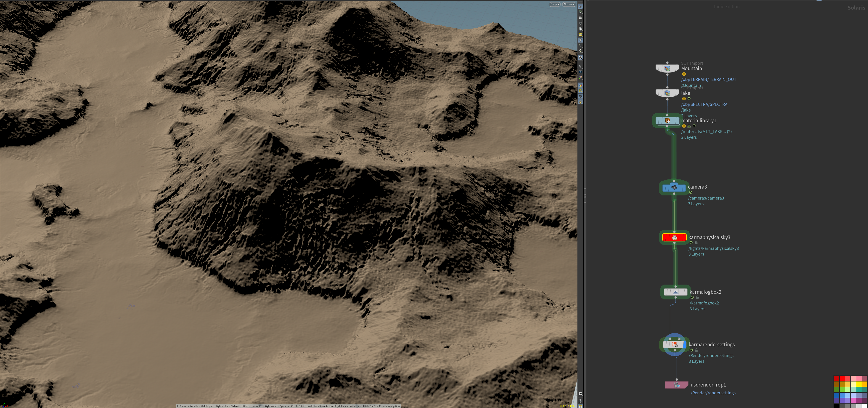Select the camera3 node
The width and height of the screenshot is (868, 408).
pyautogui.click(x=674, y=187)
